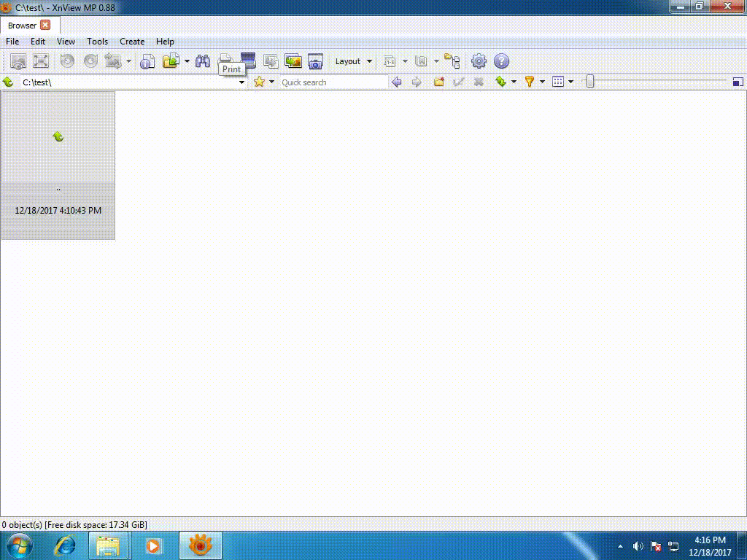Open Windows Explorer from taskbar
This screenshot has height=560, width=747.
[x=108, y=545]
